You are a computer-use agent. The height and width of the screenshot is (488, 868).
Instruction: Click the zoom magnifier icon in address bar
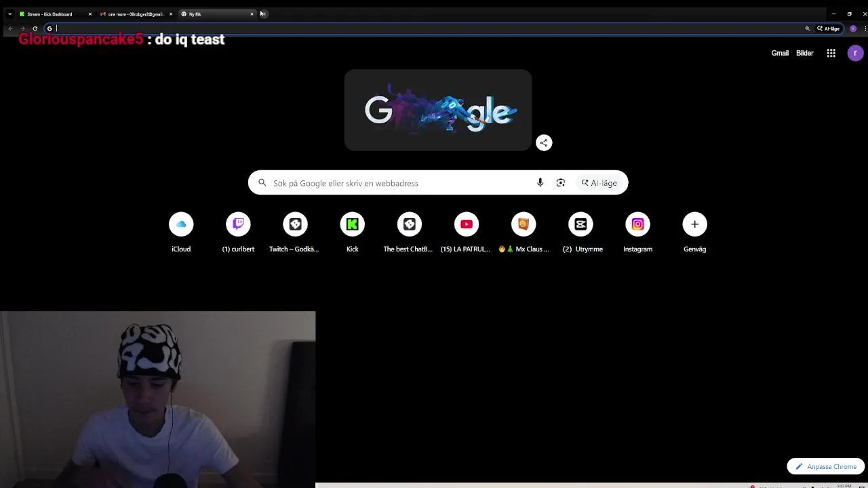point(807,28)
